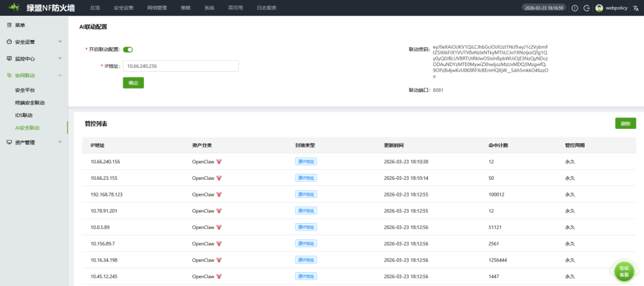Open the 日志报表 top menu

click(x=266, y=8)
